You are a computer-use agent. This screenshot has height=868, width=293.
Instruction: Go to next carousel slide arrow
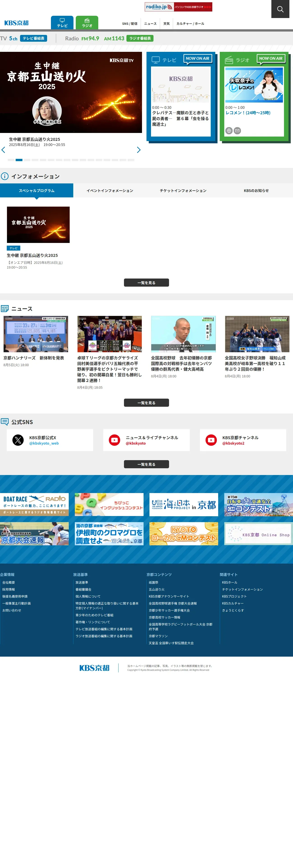[139, 150]
